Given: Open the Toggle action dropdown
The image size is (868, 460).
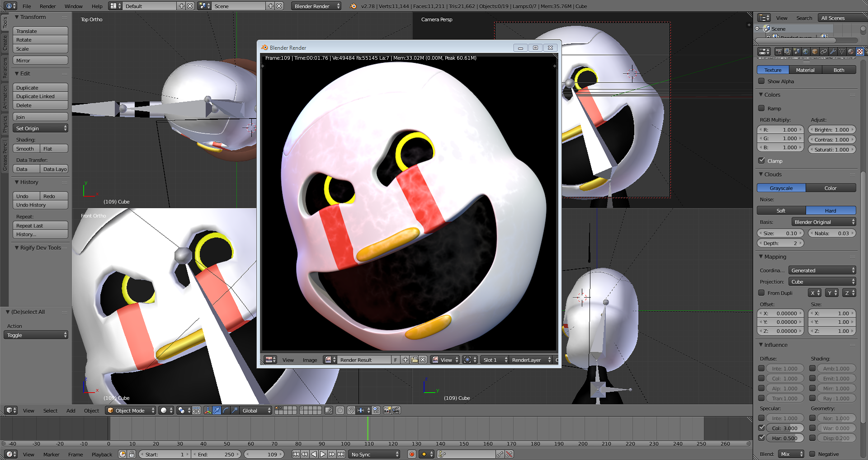Looking at the screenshot, I should click(36, 335).
